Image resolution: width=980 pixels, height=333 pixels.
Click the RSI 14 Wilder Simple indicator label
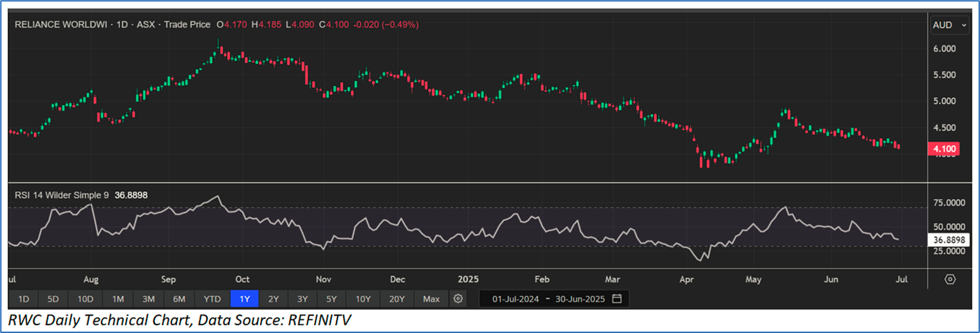[62, 195]
